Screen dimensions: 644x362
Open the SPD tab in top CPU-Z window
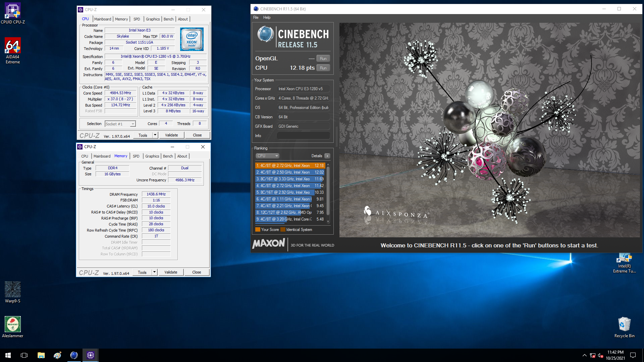pyautogui.click(x=137, y=19)
